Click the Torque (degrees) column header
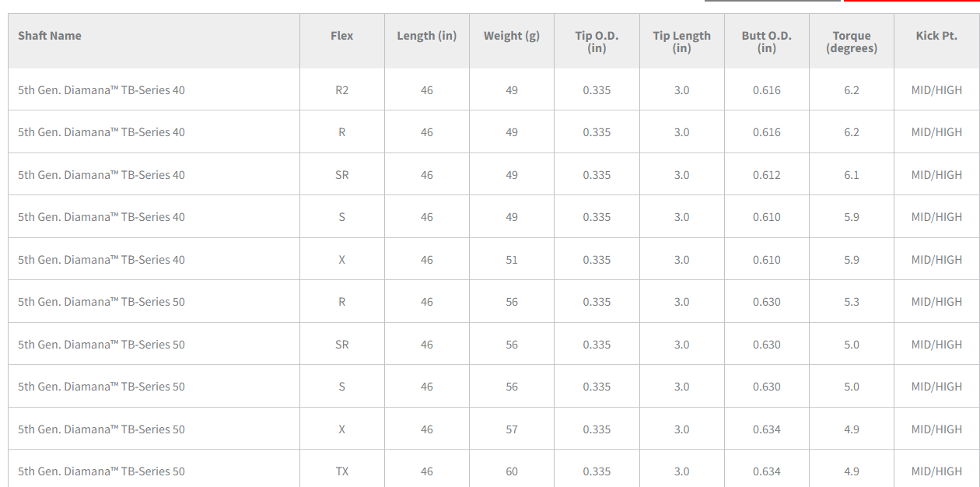Image resolution: width=980 pixels, height=487 pixels. 852,41
